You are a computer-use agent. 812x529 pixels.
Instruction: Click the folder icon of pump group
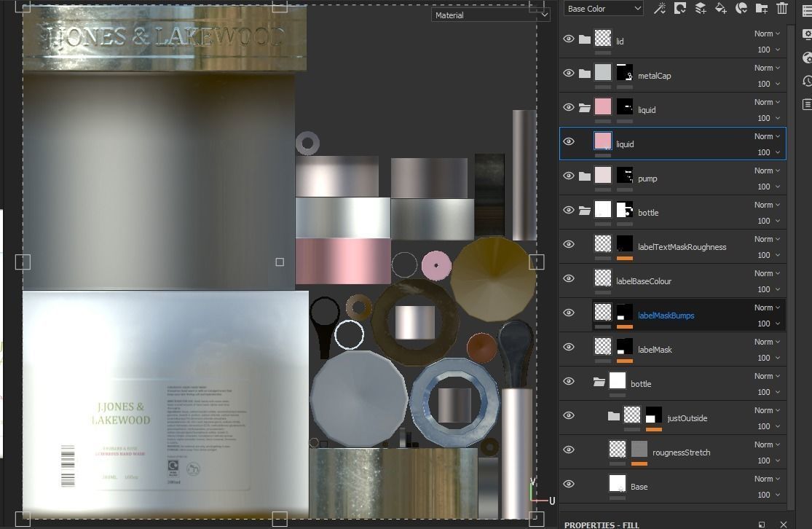point(585,176)
